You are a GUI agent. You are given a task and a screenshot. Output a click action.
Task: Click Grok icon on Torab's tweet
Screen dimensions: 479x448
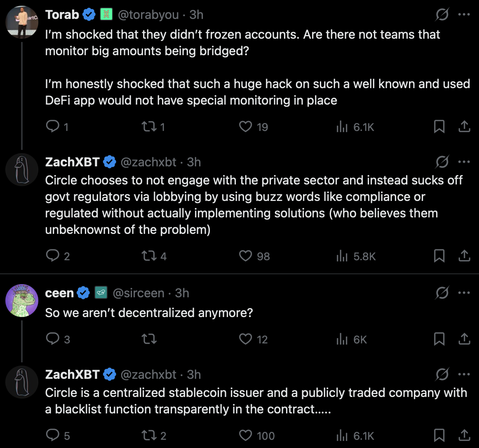[x=442, y=15]
